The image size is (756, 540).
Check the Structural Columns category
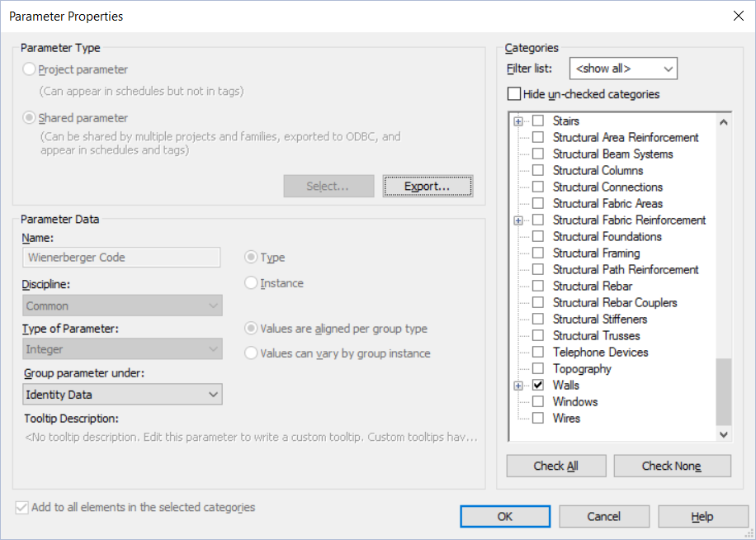pyautogui.click(x=537, y=170)
